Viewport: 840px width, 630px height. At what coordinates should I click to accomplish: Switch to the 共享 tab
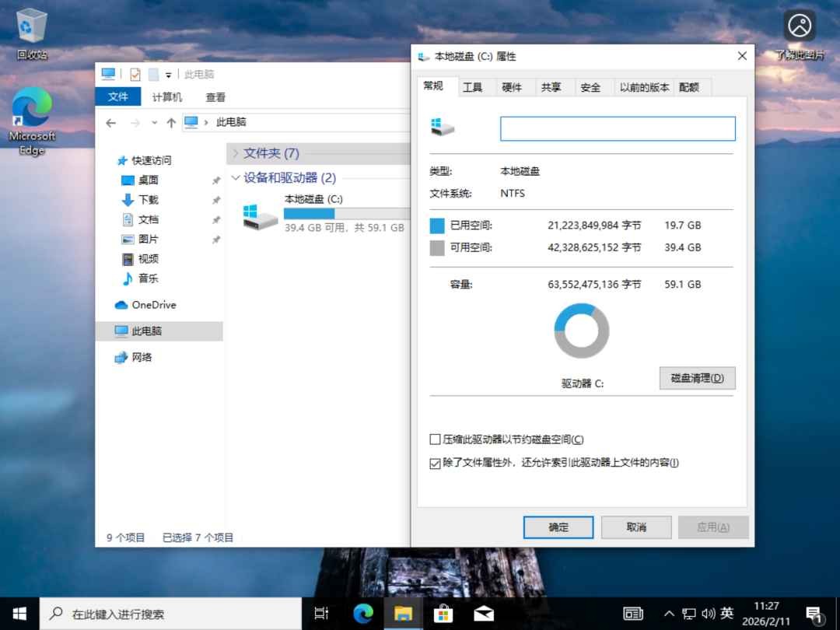(x=551, y=87)
